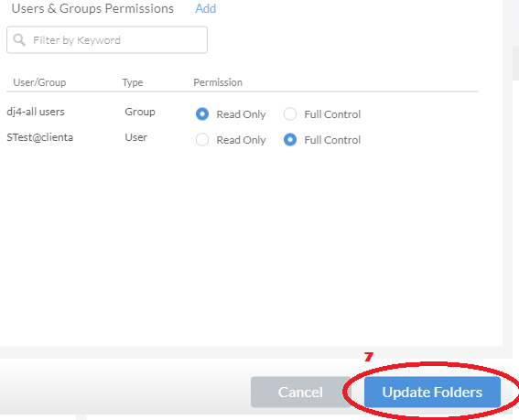Click the Full Control label for STest@clienta

(x=332, y=140)
